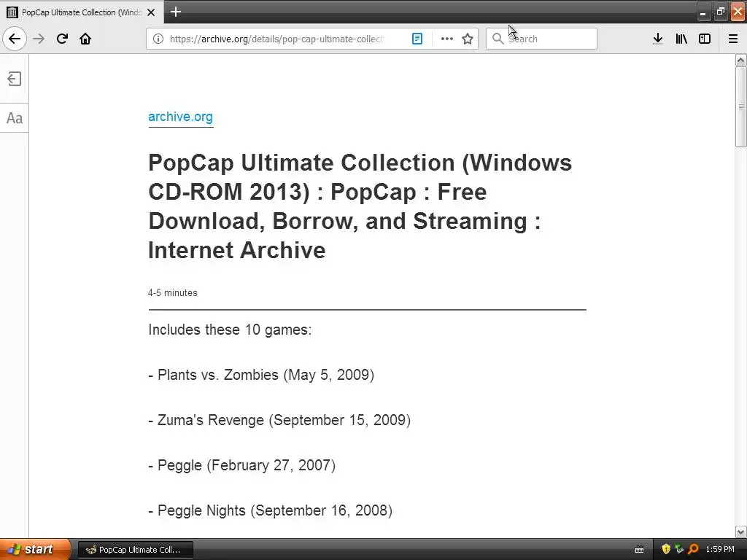747x560 pixels.
Task: Click the archive.org URL in the address bar
Action: point(276,39)
